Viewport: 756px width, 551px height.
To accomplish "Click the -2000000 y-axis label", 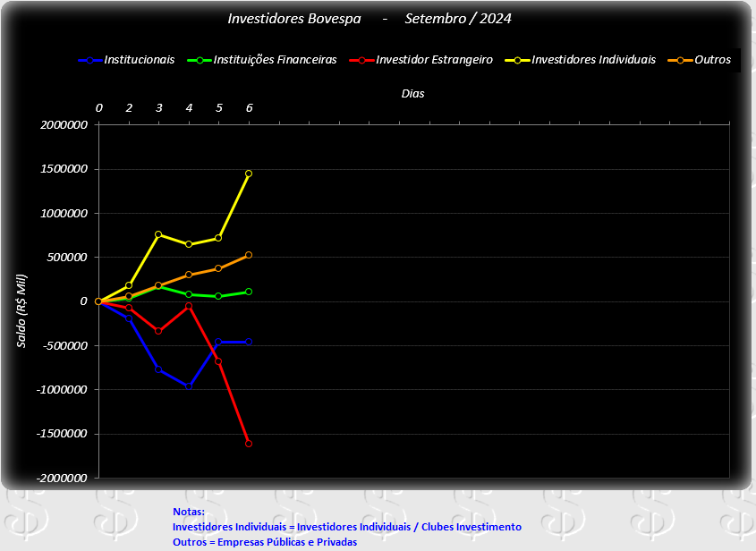I will [63, 479].
